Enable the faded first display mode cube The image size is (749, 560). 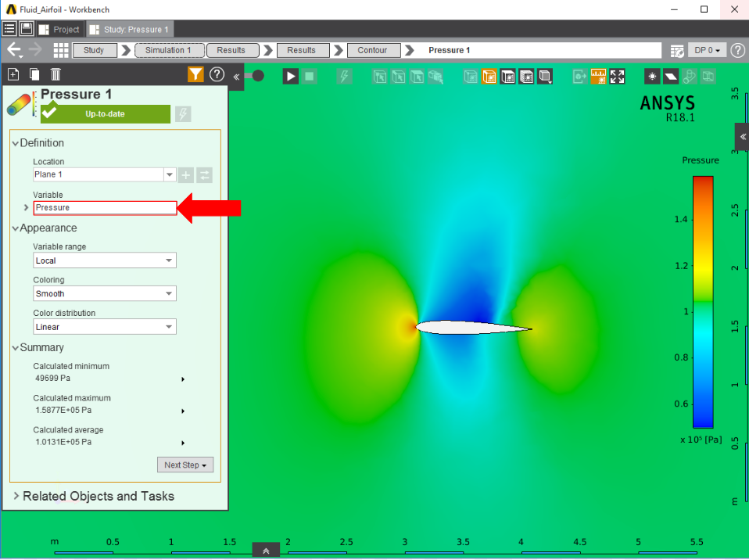tap(471, 77)
